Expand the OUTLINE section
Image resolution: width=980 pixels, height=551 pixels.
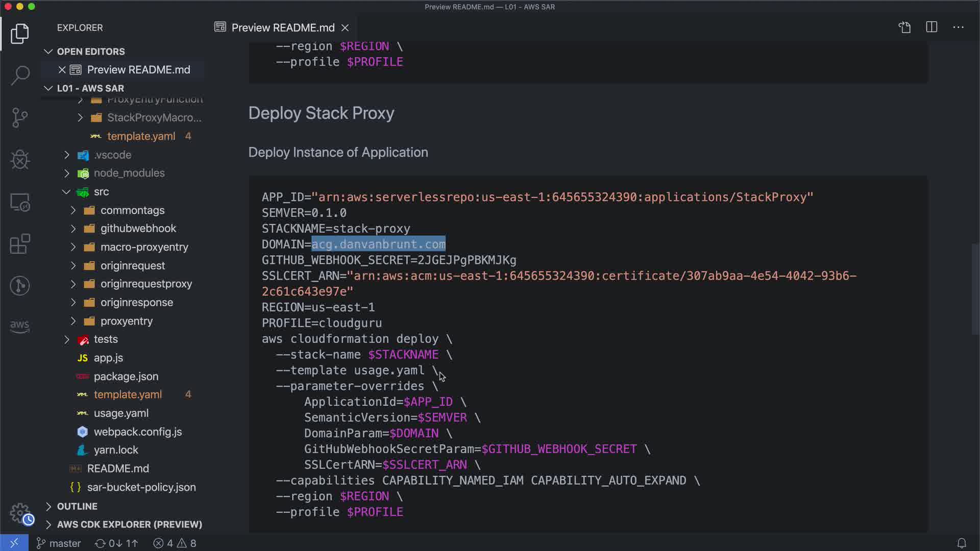pyautogui.click(x=77, y=506)
